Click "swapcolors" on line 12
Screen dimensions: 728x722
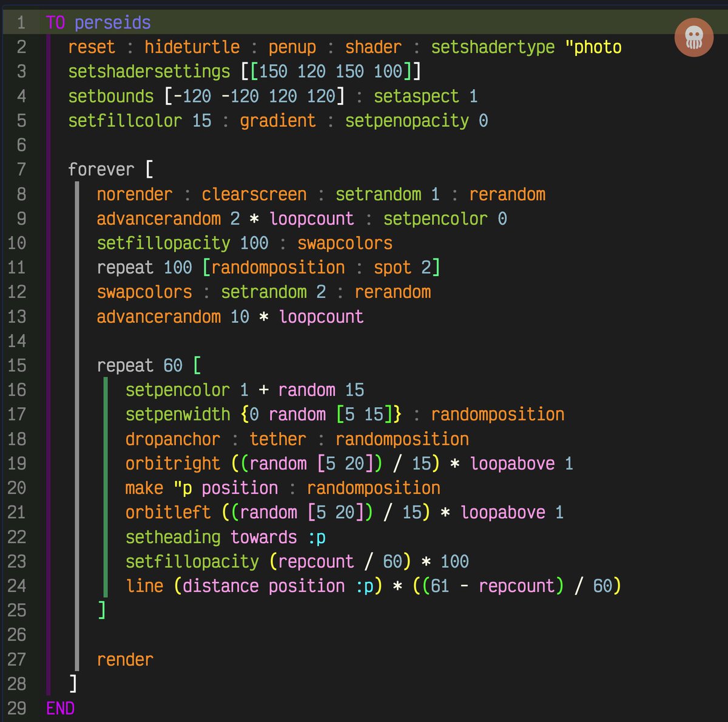[144, 292]
